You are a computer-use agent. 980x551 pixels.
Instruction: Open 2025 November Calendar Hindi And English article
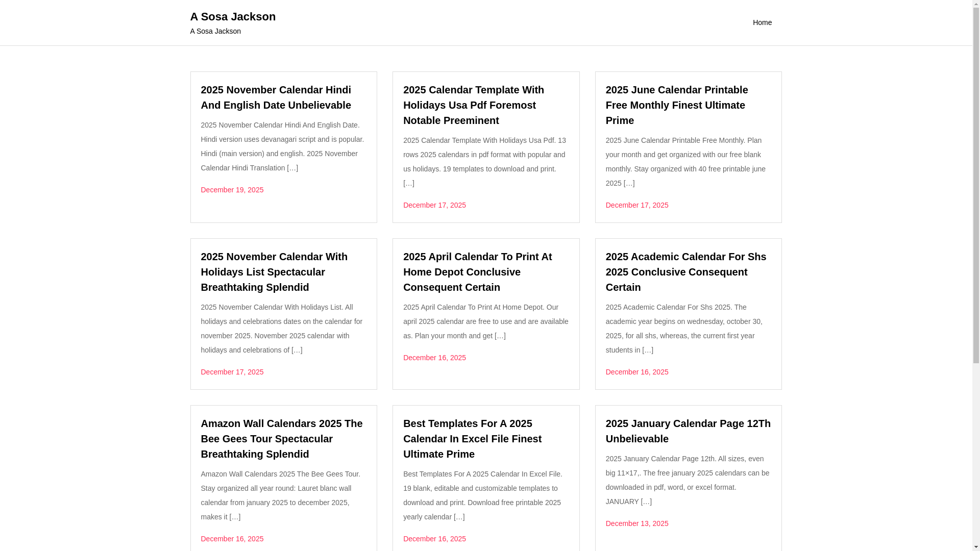[276, 97]
